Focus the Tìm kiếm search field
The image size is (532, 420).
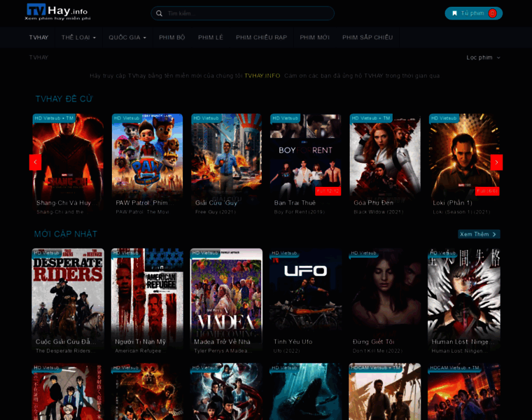coord(243,13)
